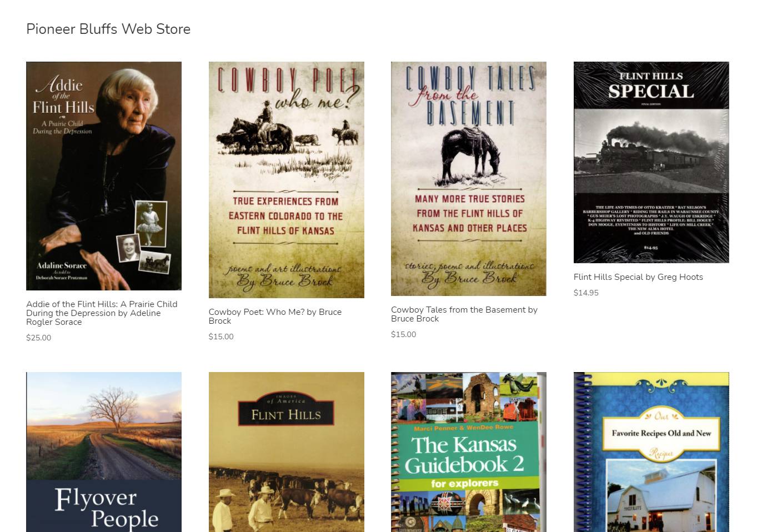Open the Images of America Flint Hills cover

(x=287, y=452)
